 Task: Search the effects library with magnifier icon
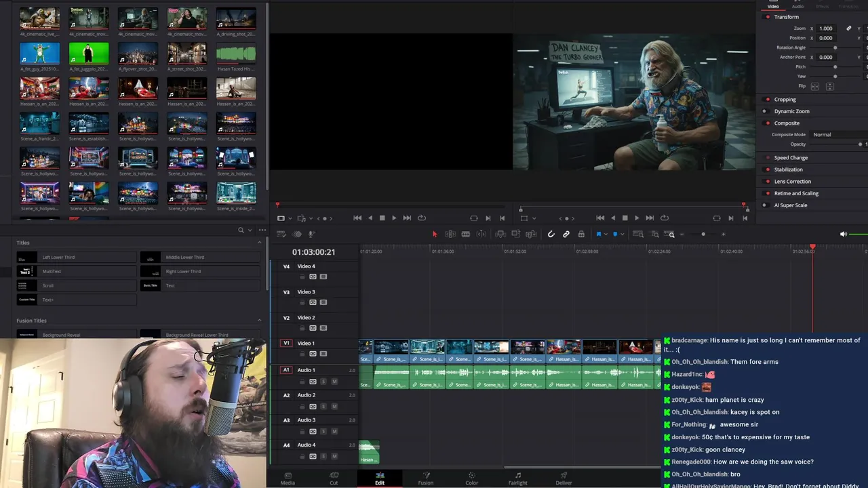tap(241, 230)
